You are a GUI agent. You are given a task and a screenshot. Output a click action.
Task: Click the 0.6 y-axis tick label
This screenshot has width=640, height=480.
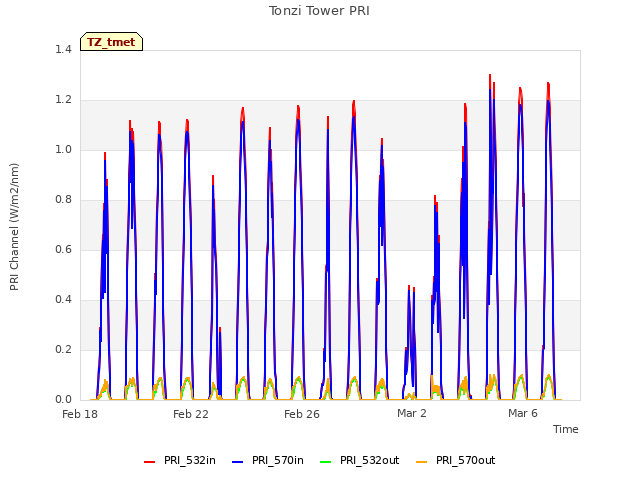(x=63, y=250)
